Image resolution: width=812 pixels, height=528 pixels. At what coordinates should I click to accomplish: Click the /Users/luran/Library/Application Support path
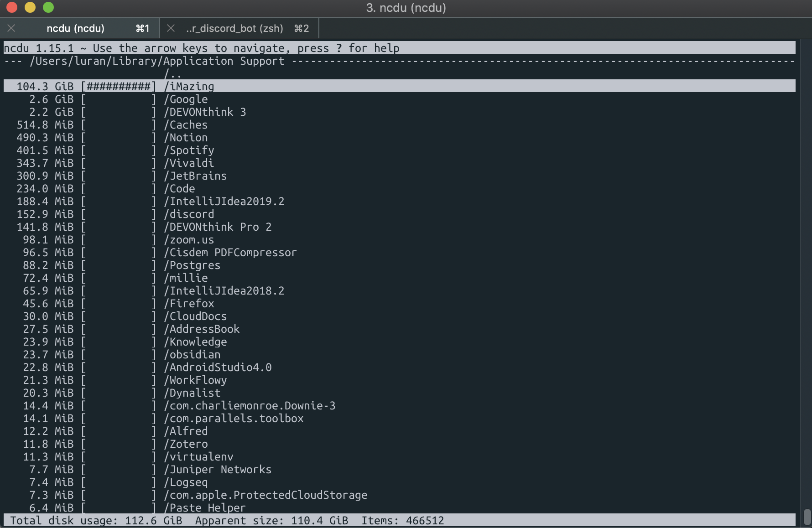pos(157,61)
